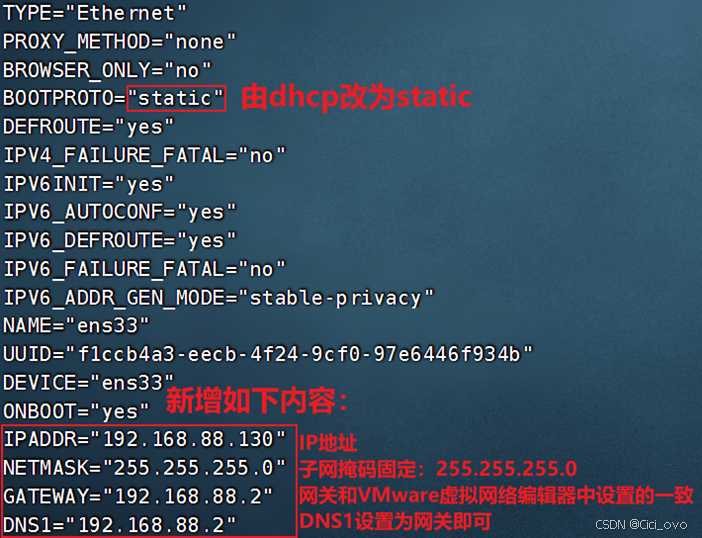Click the IPV6_ADDR_GEN_MODE stable-privacy line

[x=218, y=298]
